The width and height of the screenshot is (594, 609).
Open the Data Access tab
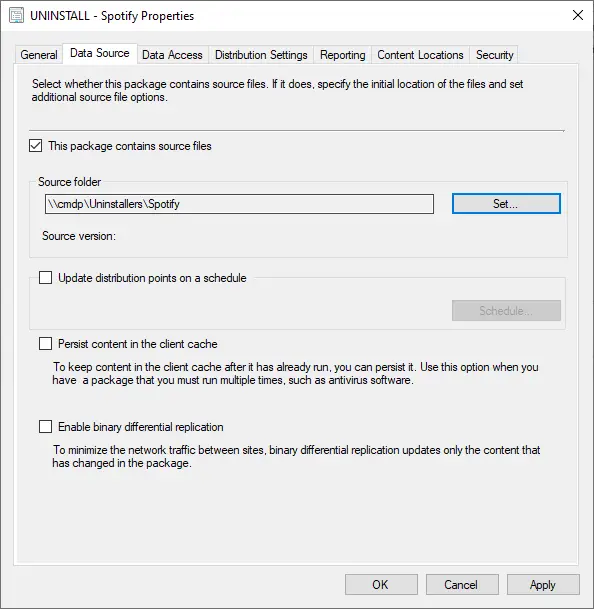[172, 55]
